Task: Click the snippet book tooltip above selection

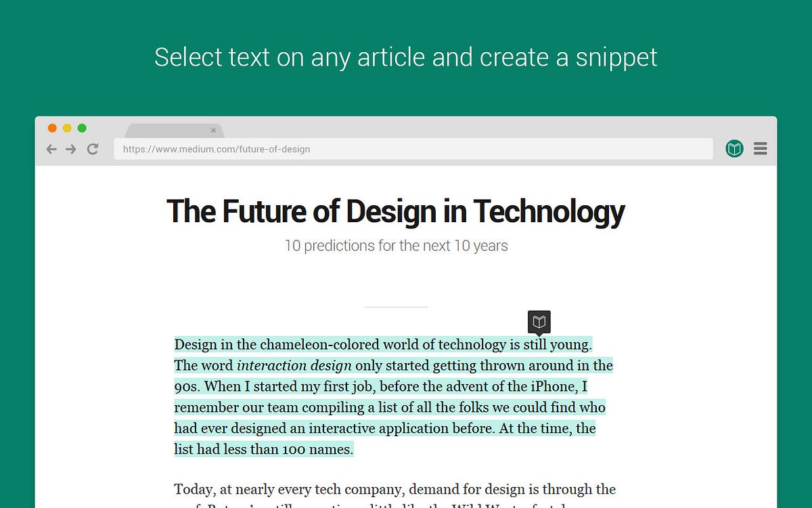Action: pyautogui.click(x=539, y=322)
